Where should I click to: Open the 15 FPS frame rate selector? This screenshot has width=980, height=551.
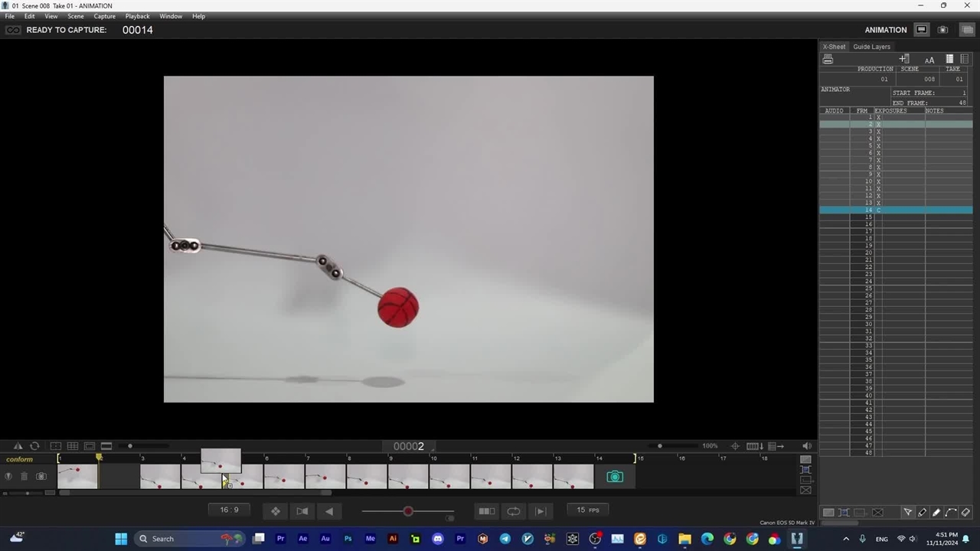(x=588, y=510)
